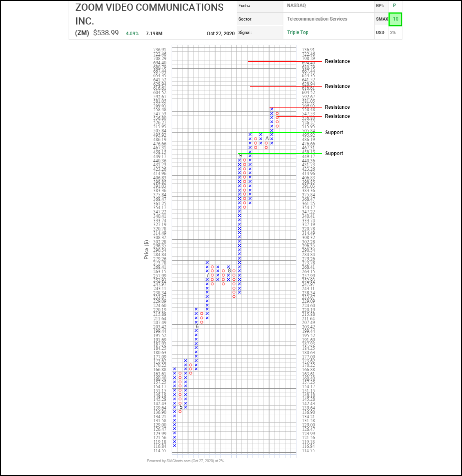Open the Triple Top signal link
Image resolution: width=462 pixels, height=476 pixels.
tap(298, 32)
